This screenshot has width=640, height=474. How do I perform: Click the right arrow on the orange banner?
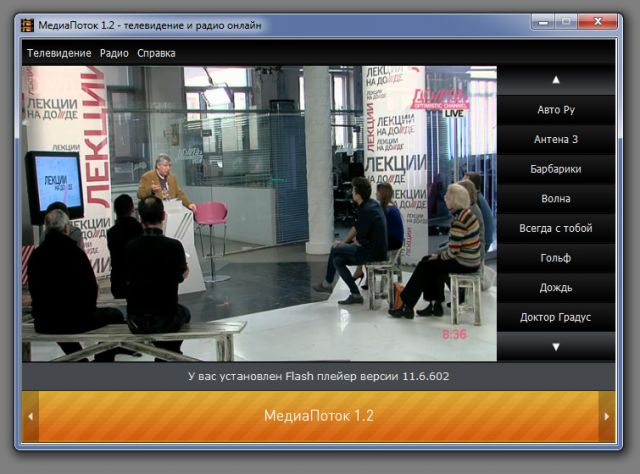pos(607,416)
